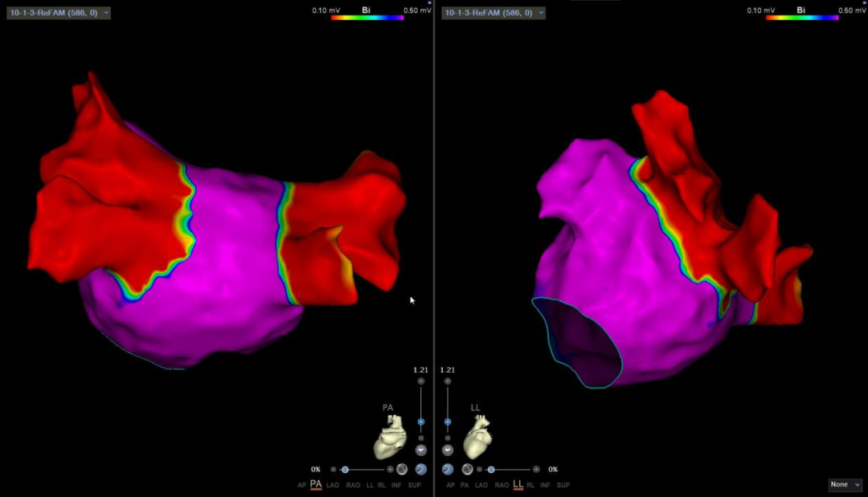Click right pane chevron button under zoom slider

click(448, 450)
